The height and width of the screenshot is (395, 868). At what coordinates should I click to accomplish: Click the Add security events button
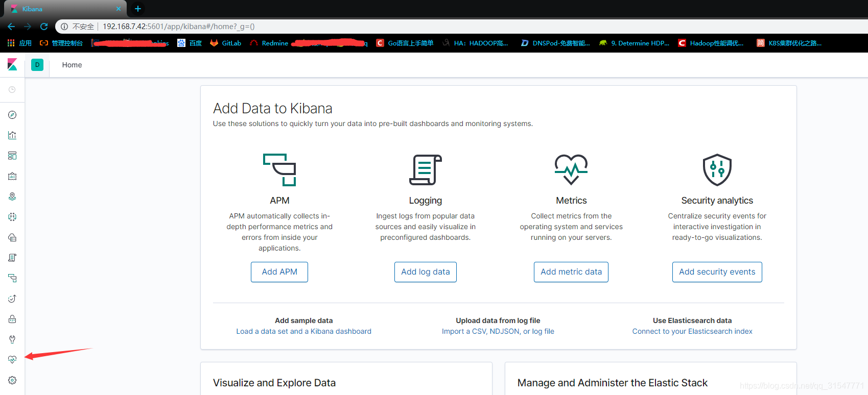tap(717, 272)
